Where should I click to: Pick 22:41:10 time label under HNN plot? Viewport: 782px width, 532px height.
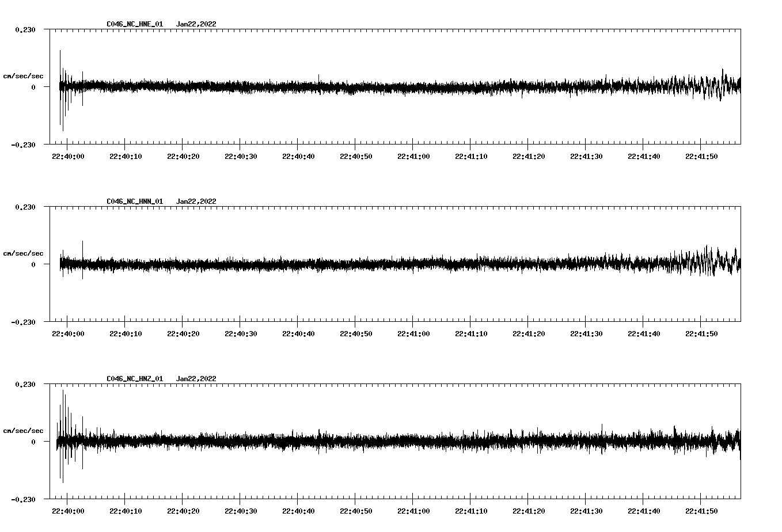[x=471, y=334]
